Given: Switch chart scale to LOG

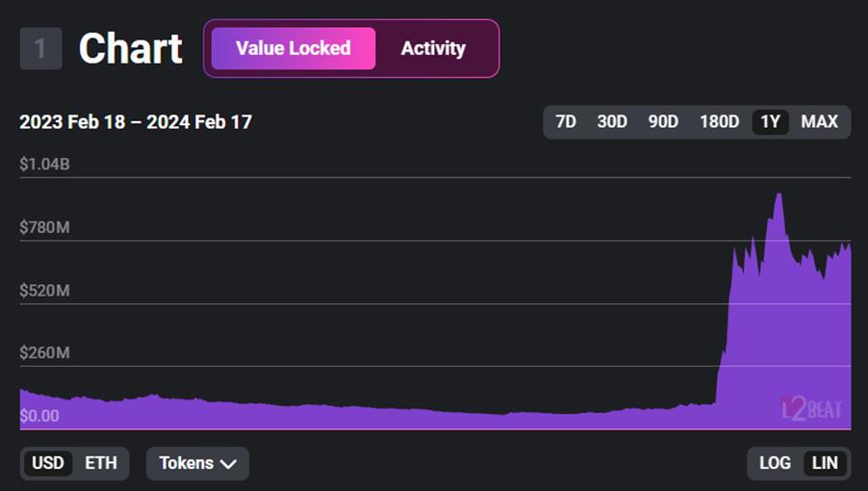Looking at the screenshot, I should (775, 463).
